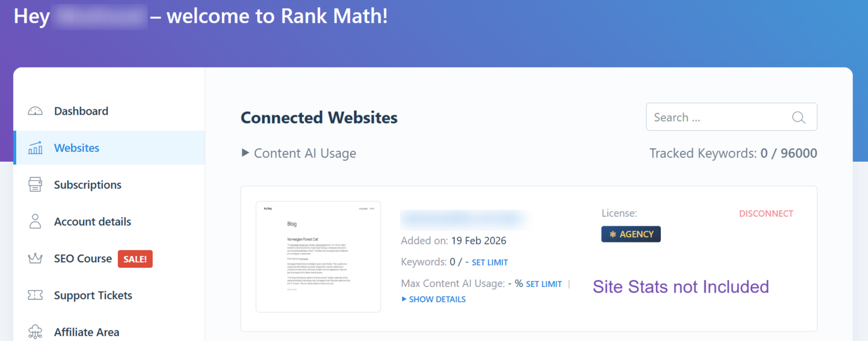Click the AGENCY license badge

[631, 234]
